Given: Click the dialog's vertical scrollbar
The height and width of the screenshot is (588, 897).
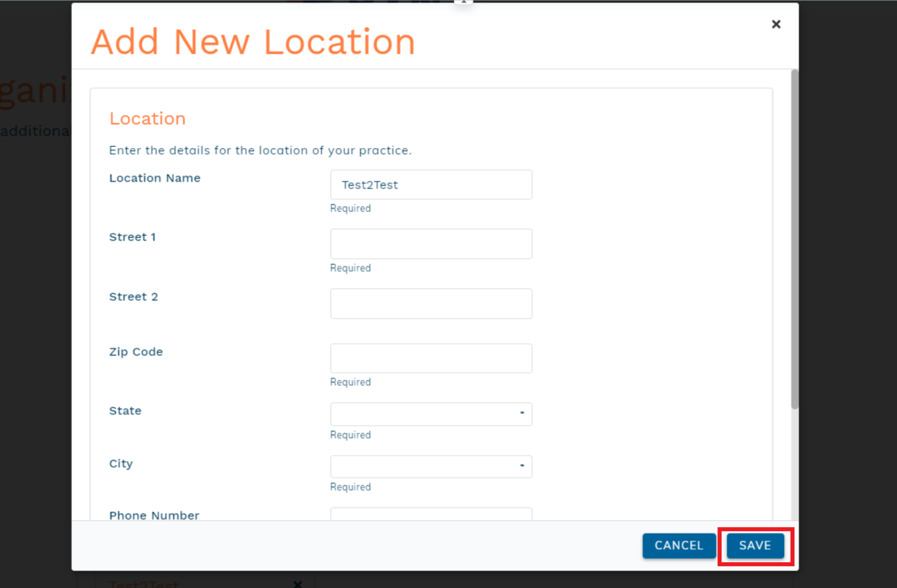Looking at the screenshot, I should click(x=795, y=239).
